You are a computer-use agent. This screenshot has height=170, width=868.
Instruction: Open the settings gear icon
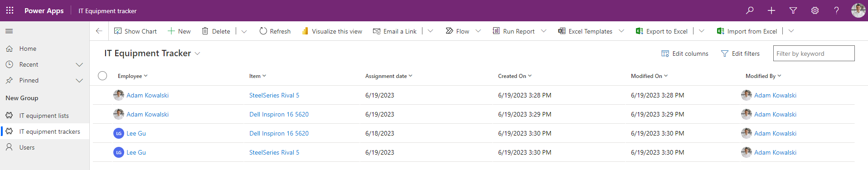point(815,10)
